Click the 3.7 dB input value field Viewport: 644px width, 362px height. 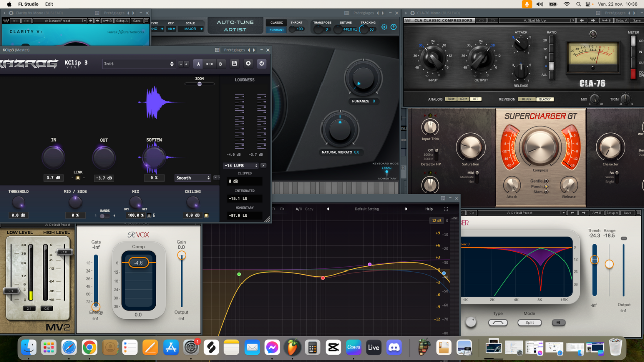coord(53,178)
